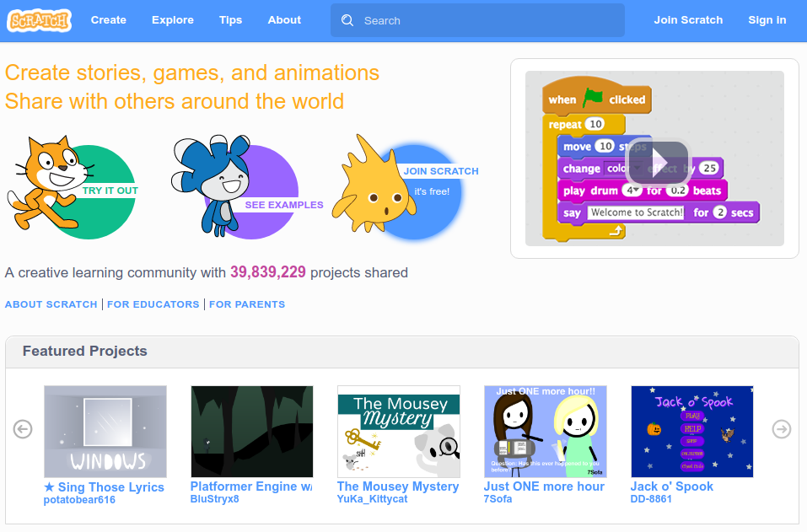Open the Windows project thumbnail
Viewport: 807px width, 532px height.
click(x=105, y=432)
